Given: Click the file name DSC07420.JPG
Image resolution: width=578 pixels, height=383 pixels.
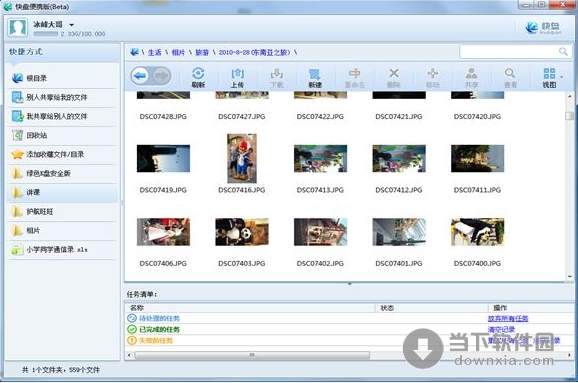Looking at the screenshot, I should (477, 116).
